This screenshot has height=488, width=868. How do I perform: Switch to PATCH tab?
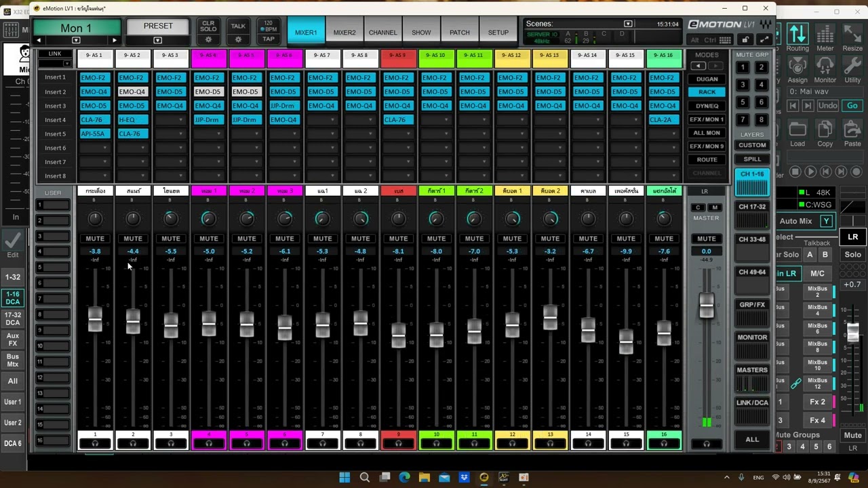click(460, 32)
